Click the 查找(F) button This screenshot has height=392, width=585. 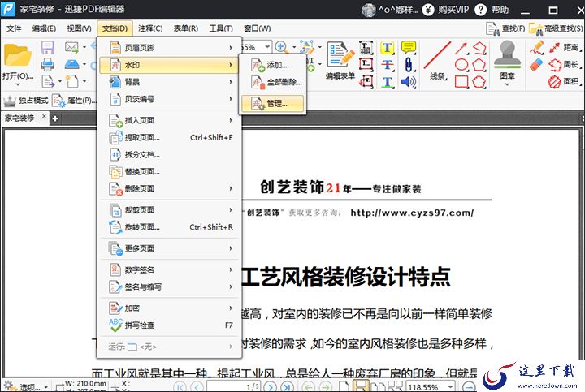click(505, 28)
